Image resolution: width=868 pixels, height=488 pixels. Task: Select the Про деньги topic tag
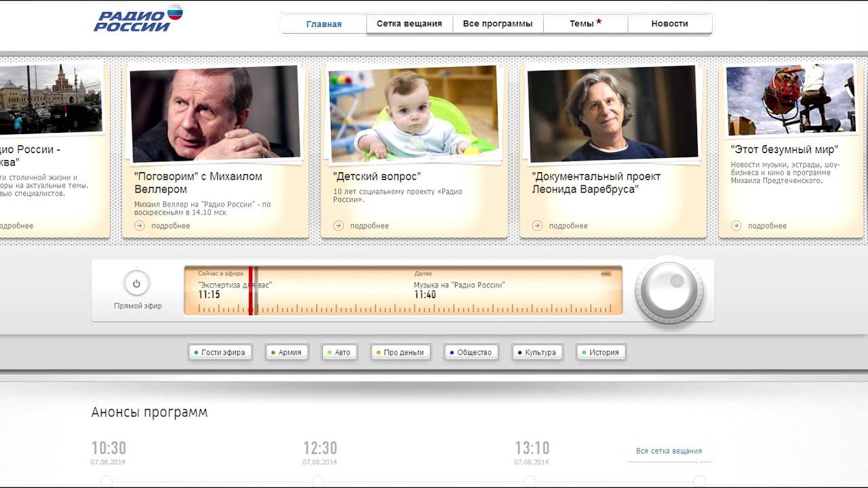pyautogui.click(x=400, y=352)
